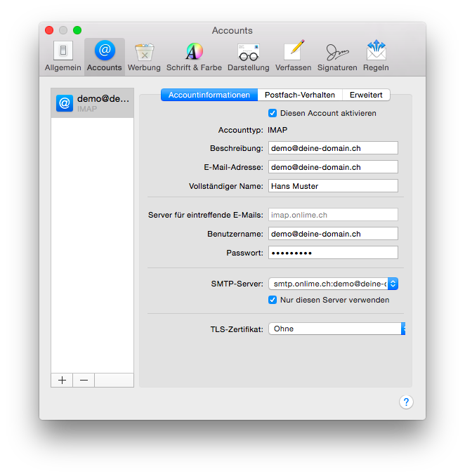Select the demo@de... IMAP account in list
This screenshot has height=476, width=465.
(x=93, y=103)
